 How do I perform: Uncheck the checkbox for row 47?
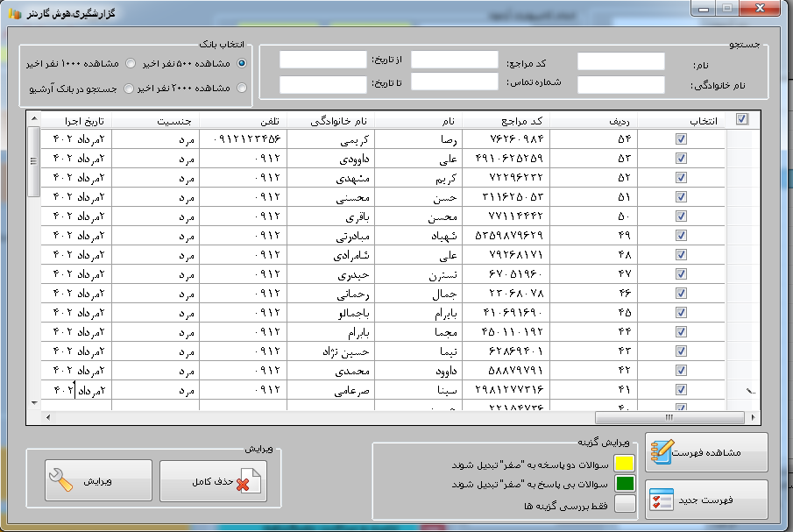click(x=681, y=273)
